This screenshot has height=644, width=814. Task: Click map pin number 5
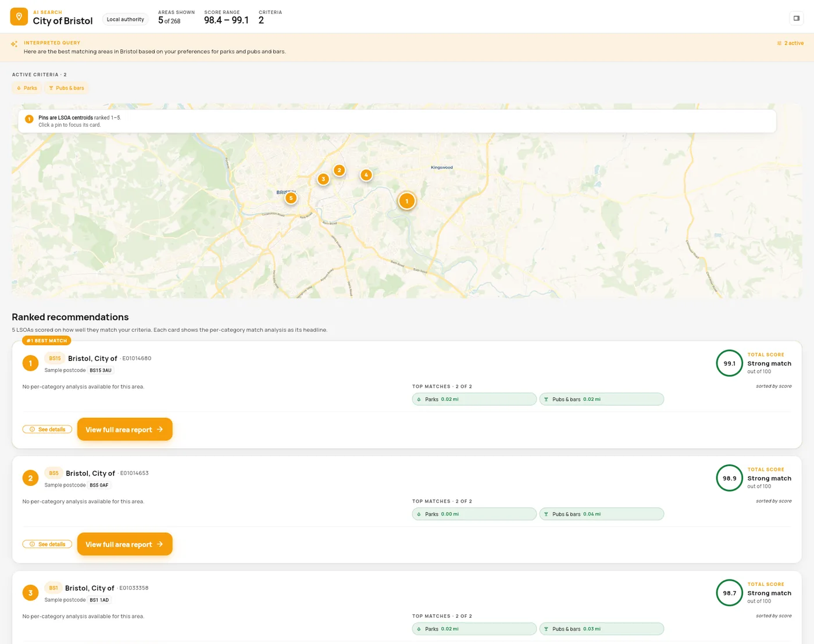(291, 198)
